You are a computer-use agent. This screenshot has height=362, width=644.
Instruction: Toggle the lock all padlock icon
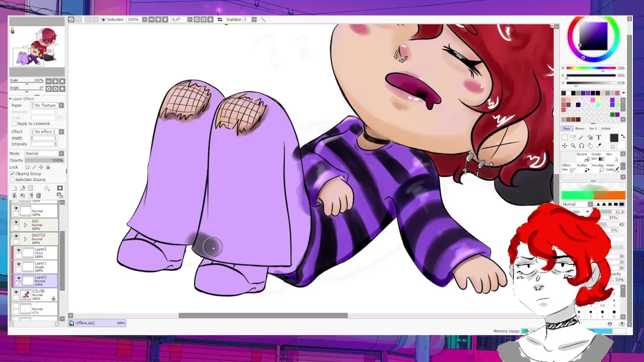tap(48, 167)
